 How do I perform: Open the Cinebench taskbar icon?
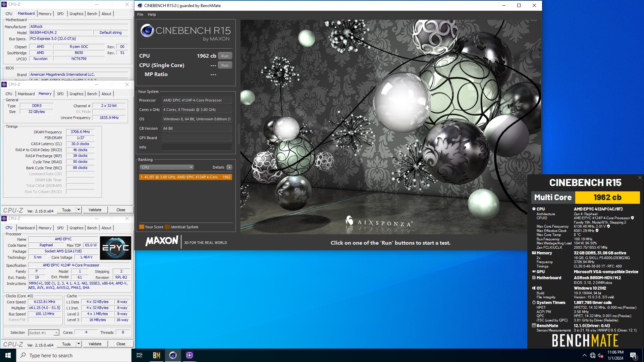[173, 355]
